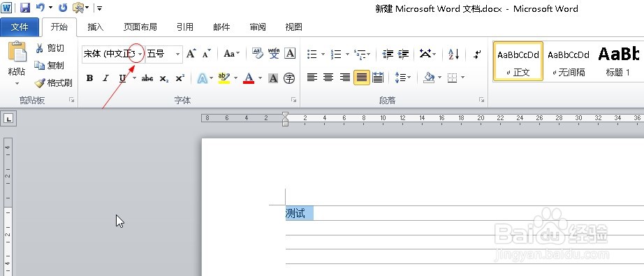
Task: Open underline style dropdown arrow
Action: [134, 78]
